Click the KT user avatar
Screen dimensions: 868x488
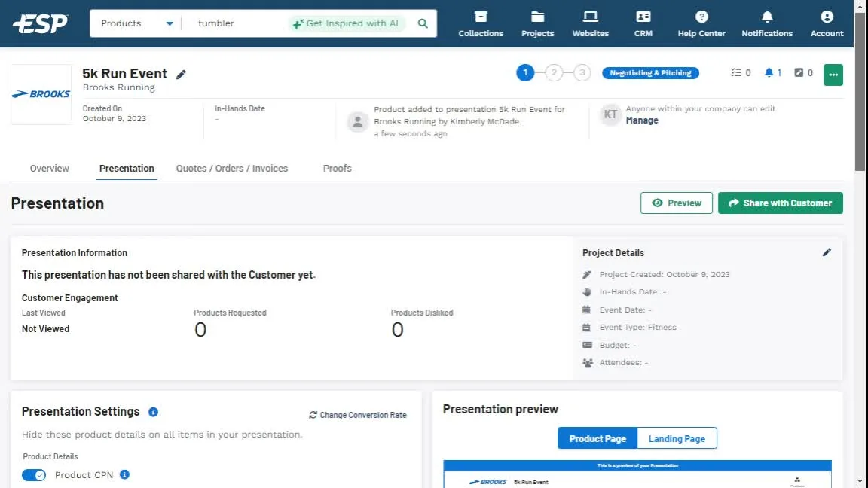(610, 114)
